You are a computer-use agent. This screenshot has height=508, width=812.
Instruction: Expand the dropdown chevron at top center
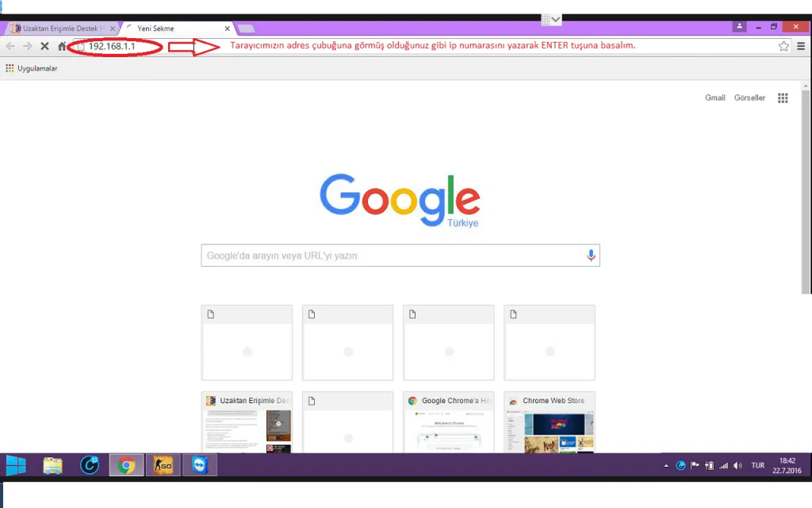(556, 19)
